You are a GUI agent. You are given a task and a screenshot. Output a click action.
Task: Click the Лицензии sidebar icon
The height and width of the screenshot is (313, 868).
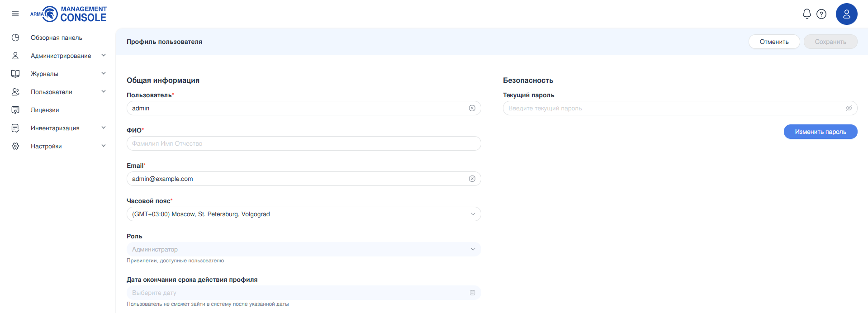pyautogui.click(x=15, y=110)
